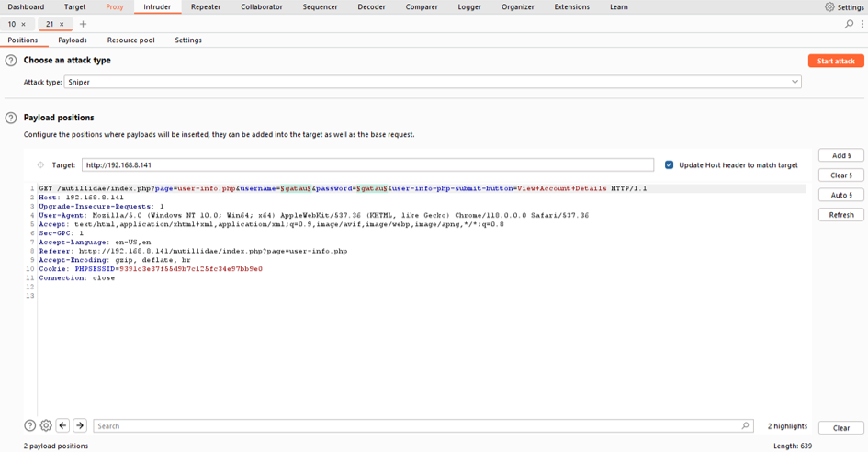Click the Target URL input field
This screenshot has width=868, height=452.
tap(367, 165)
